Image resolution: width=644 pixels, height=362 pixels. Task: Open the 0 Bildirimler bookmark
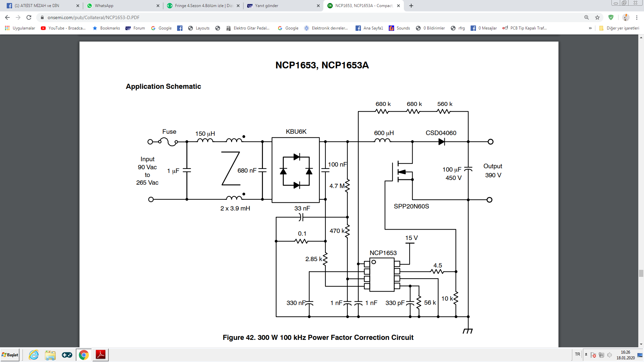point(430,28)
